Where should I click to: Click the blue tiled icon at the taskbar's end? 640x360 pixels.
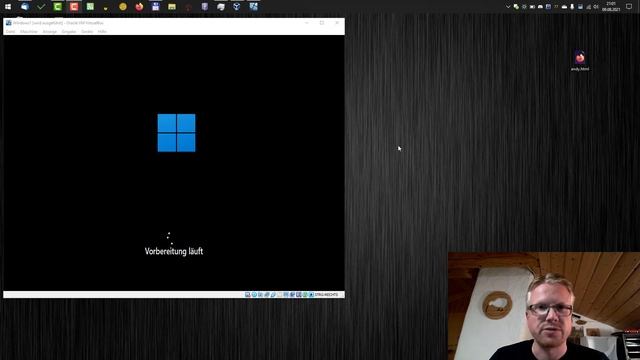(253, 7)
